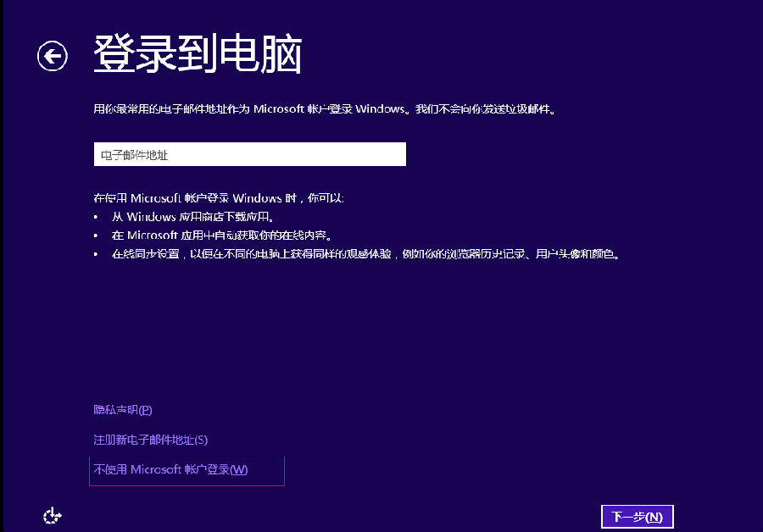Open the Ease of Access icon
This screenshot has width=763, height=532.
(53, 515)
